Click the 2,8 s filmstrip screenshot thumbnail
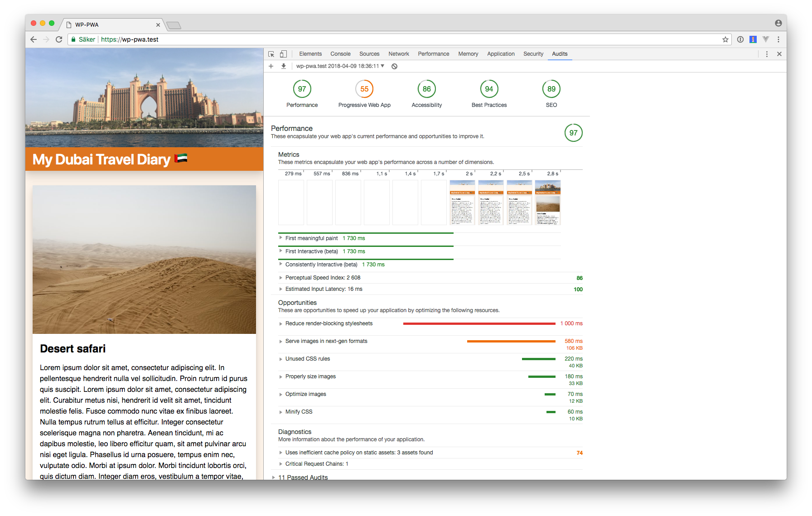The image size is (812, 516). click(x=548, y=203)
